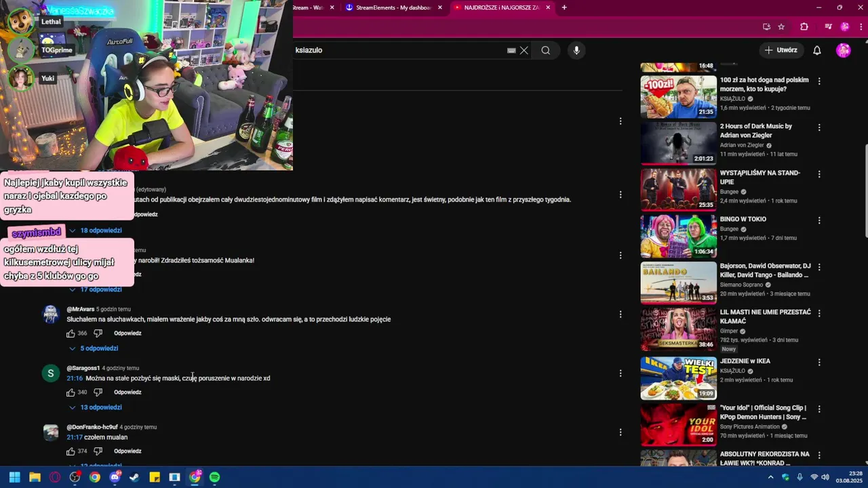Open 'LIL MASTI NIE UMIE PRZESTAĆ KŁAMAĆ' title
The height and width of the screenshot is (488, 868).
pos(765,317)
